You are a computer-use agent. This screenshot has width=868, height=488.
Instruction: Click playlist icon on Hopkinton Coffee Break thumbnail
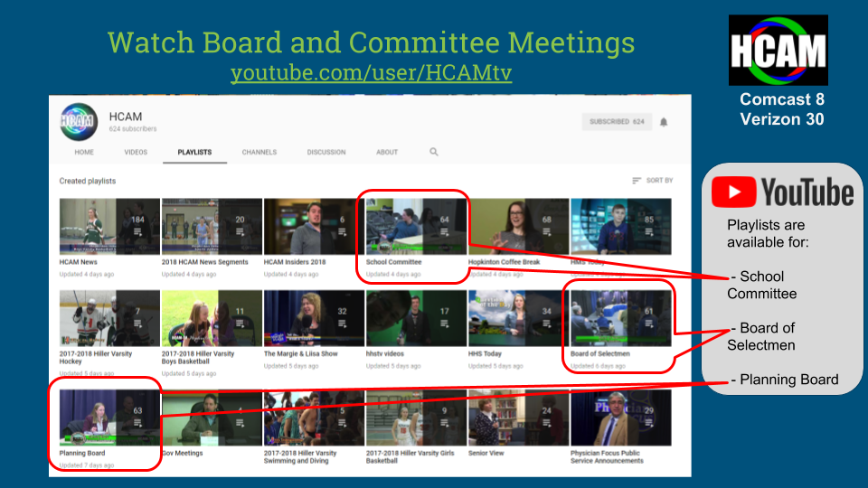coord(546,233)
